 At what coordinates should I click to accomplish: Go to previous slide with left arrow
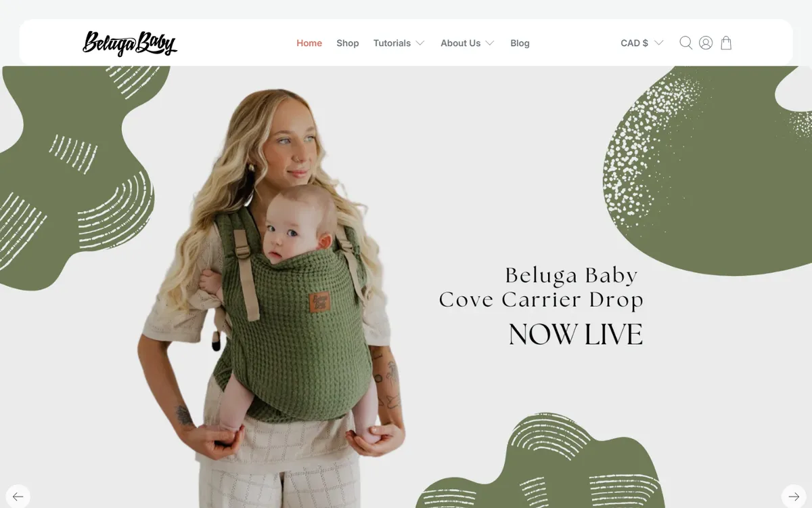[x=18, y=496]
